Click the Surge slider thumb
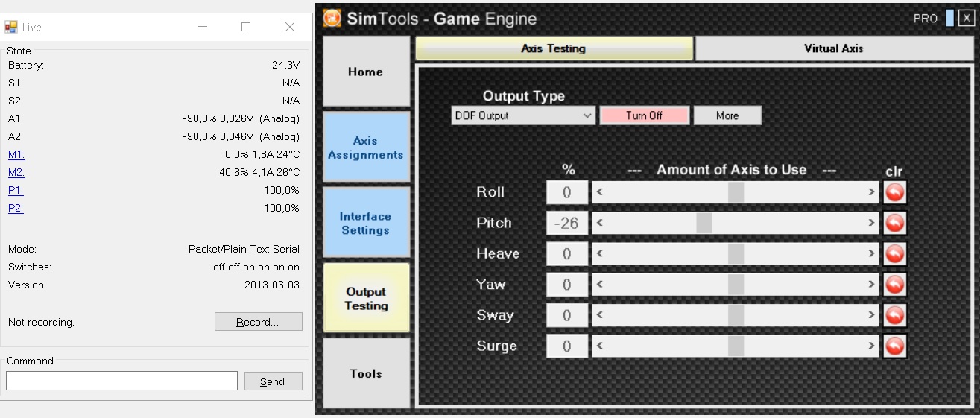The image size is (980, 418). pos(736,346)
